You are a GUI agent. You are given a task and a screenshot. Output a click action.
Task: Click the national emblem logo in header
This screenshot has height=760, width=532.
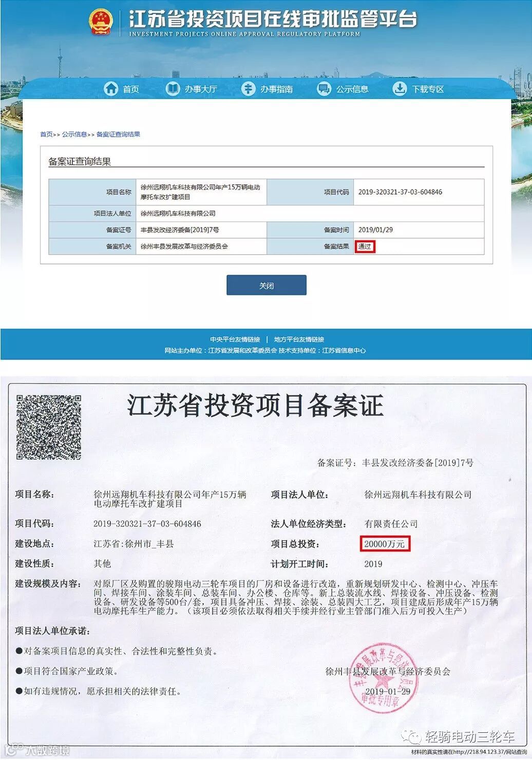(x=101, y=22)
